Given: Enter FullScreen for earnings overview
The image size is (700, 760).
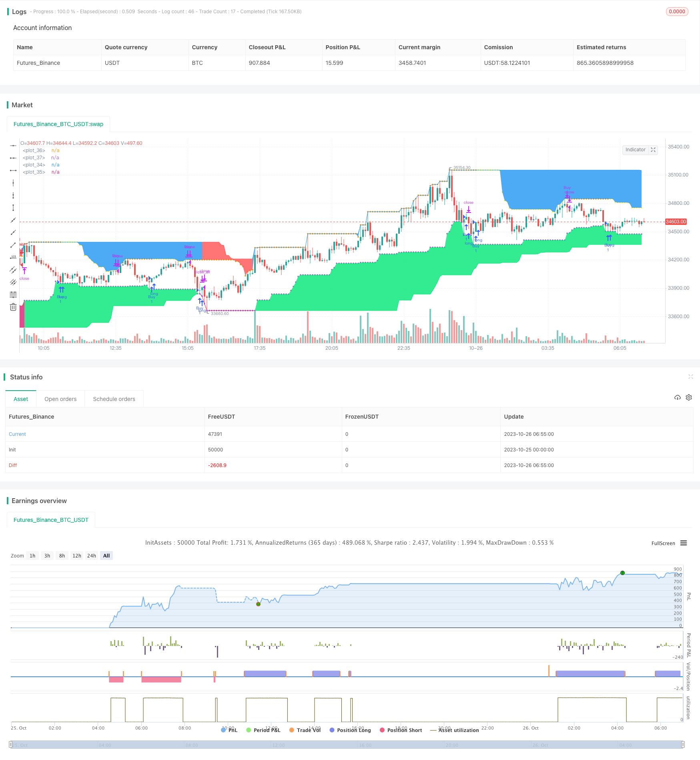Looking at the screenshot, I should (x=663, y=543).
